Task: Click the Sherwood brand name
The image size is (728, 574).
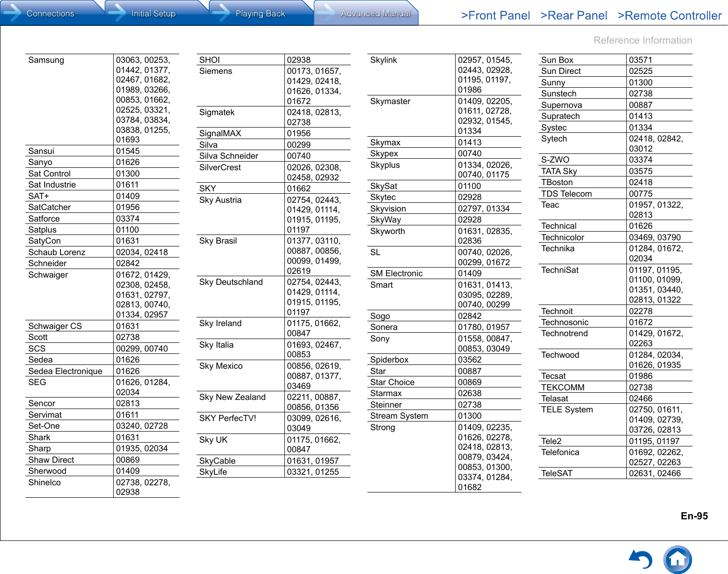Action: coord(47,471)
